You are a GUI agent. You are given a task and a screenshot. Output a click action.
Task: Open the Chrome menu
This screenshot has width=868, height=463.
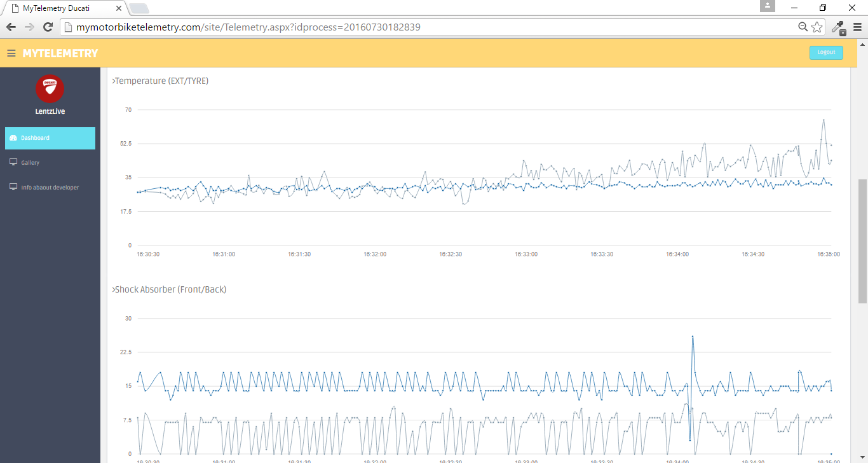(857, 27)
